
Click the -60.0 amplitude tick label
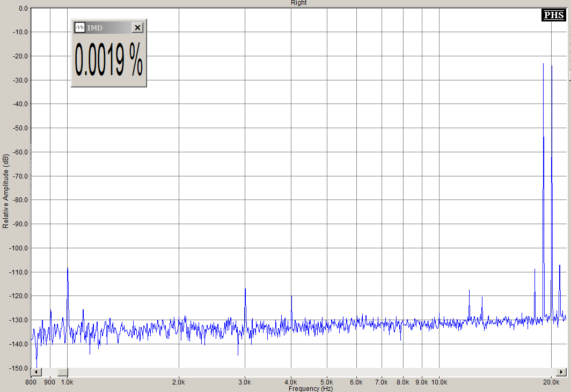[20, 152]
